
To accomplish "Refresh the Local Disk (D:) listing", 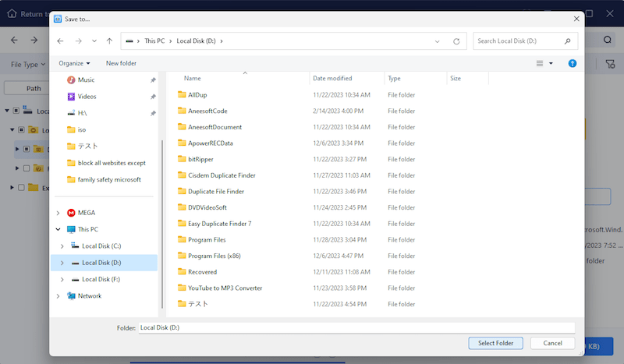I will [456, 41].
